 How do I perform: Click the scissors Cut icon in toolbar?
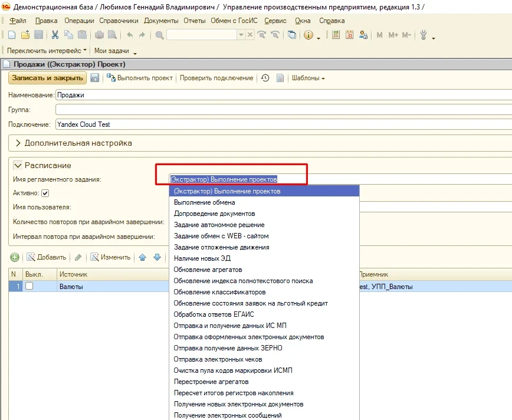55,35
